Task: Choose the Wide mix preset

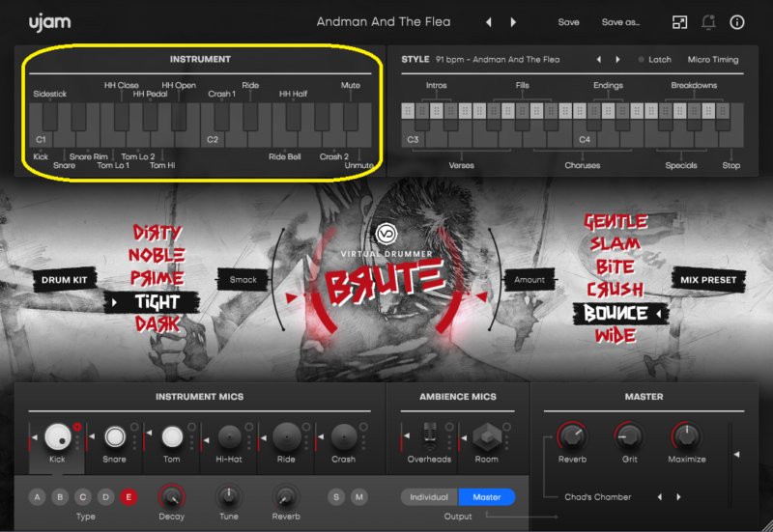Action: click(x=616, y=336)
